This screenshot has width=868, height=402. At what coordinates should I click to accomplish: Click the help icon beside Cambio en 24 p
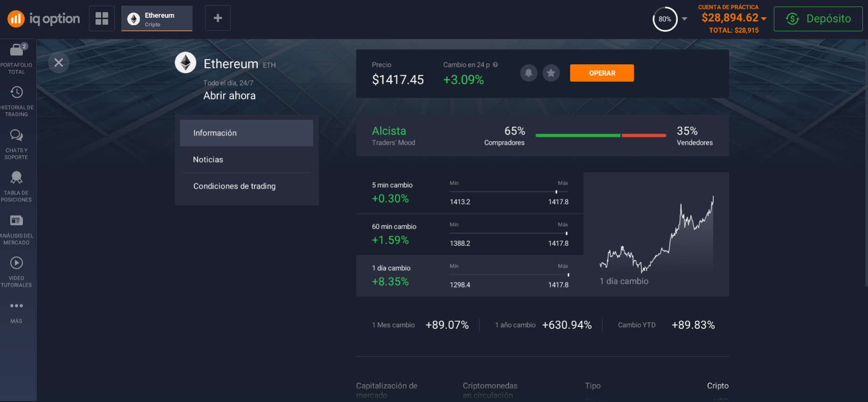[495, 65]
